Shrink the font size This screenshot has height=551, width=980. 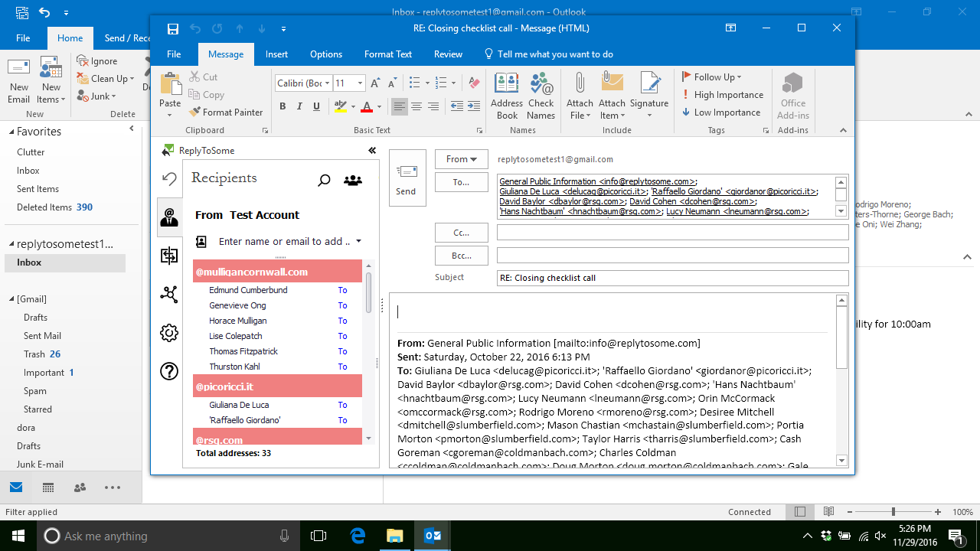point(391,83)
